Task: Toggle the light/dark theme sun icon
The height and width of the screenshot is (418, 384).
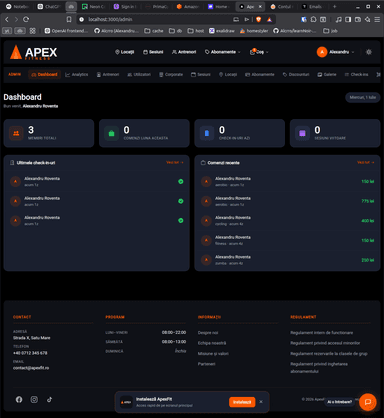Action: tap(369, 52)
